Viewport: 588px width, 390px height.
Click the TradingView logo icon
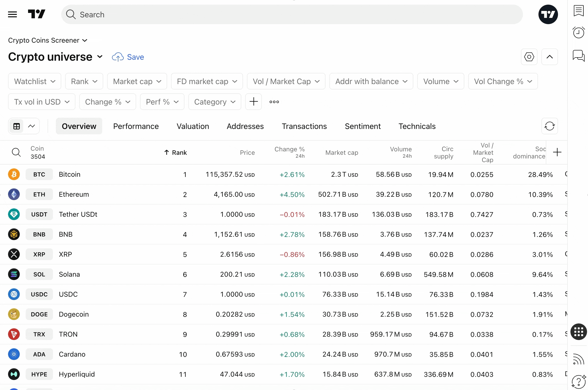click(37, 14)
